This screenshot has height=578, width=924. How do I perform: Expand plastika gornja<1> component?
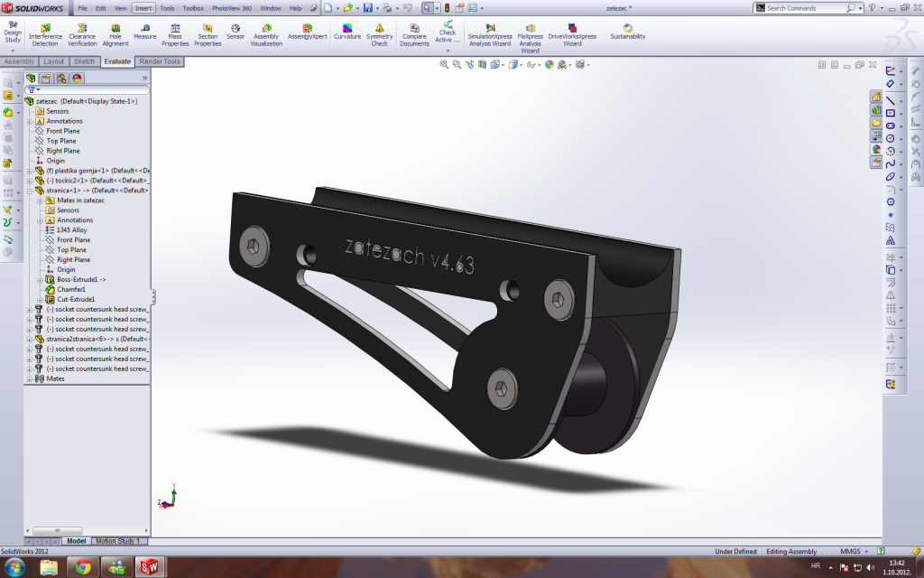(30, 171)
